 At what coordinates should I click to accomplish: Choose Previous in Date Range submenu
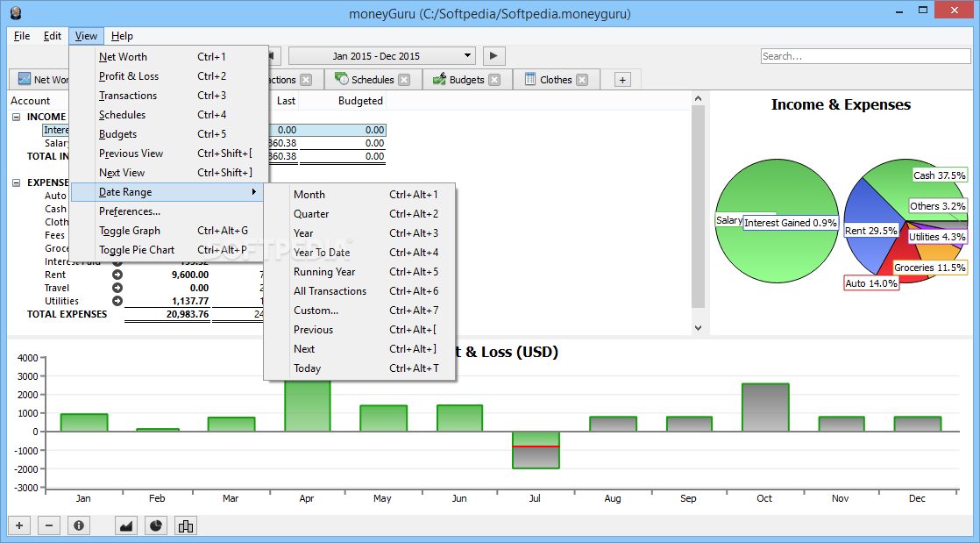(360, 330)
